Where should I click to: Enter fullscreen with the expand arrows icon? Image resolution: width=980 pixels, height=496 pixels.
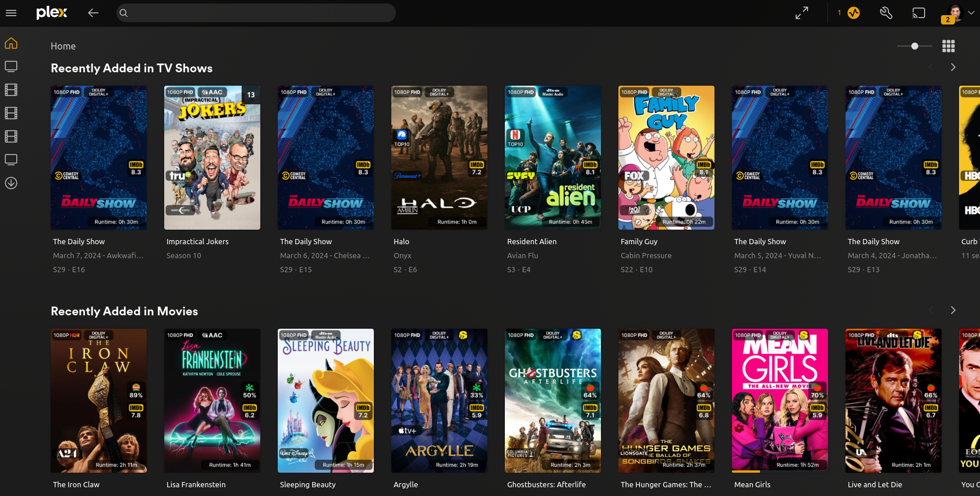pyautogui.click(x=802, y=13)
